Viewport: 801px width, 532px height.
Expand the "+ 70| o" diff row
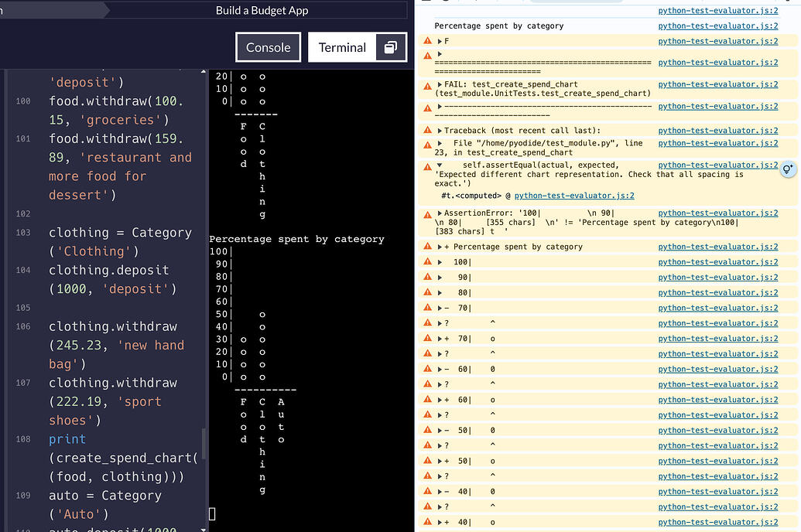click(x=440, y=339)
